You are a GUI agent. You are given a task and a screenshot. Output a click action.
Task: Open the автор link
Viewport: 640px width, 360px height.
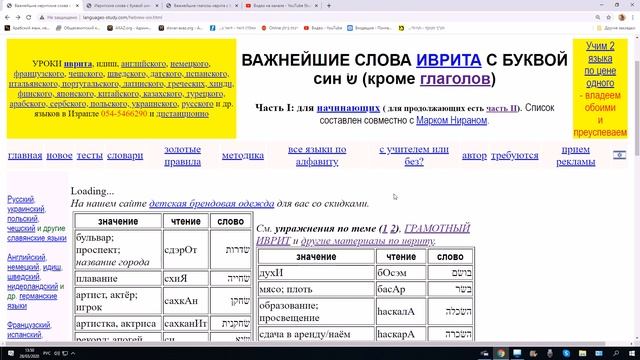pyautogui.click(x=474, y=156)
